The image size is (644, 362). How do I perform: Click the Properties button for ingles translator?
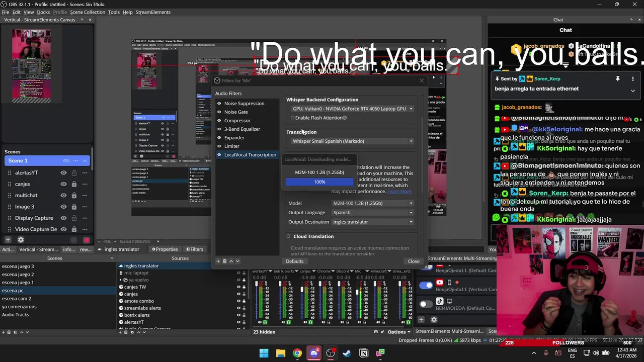165,249
